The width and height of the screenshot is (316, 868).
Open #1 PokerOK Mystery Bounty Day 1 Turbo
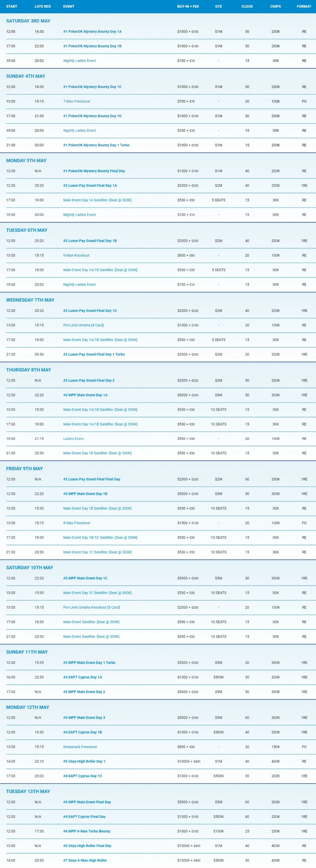pos(96,145)
